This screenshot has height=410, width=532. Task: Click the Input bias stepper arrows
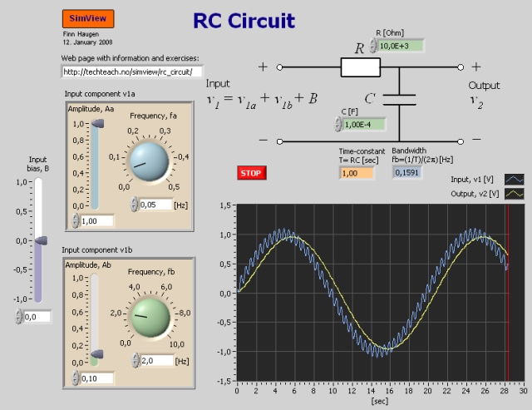19,317
